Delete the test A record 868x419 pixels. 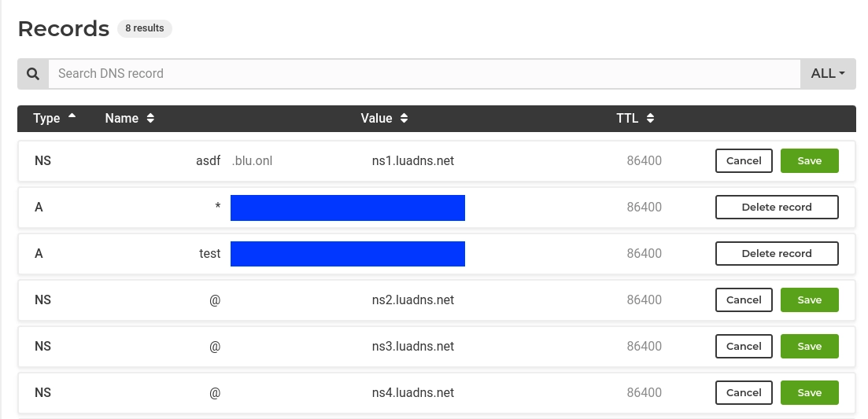coord(777,254)
